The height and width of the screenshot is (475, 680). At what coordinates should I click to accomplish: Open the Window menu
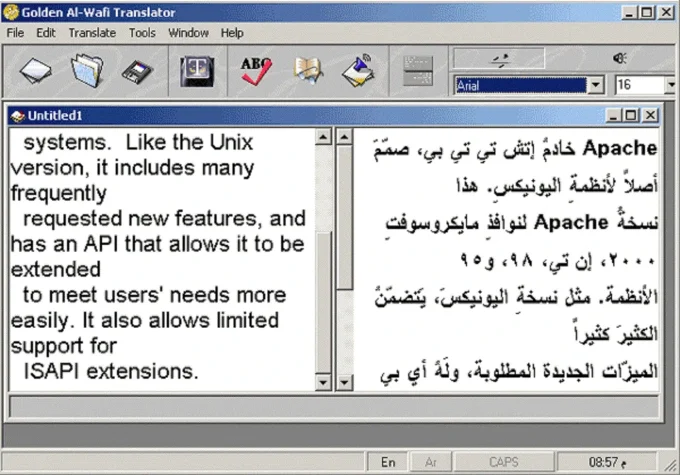[x=188, y=33]
